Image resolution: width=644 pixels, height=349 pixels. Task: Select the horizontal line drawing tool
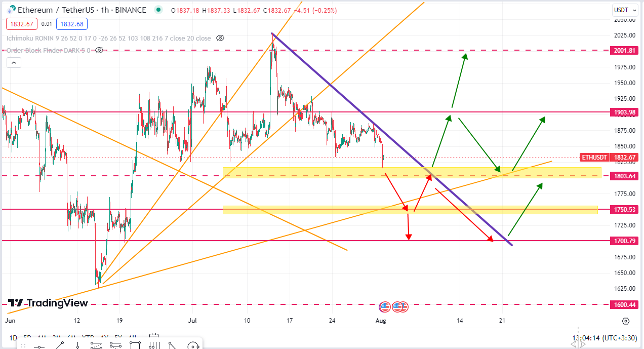coord(40,345)
